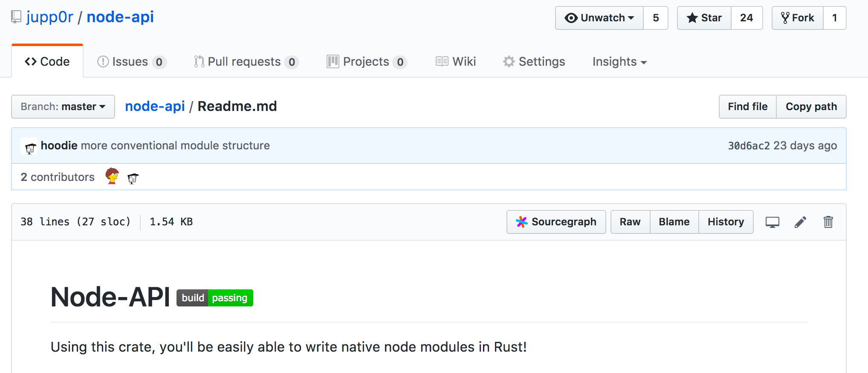This screenshot has height=373, width=868.
Task: View the 24 stargazers count
Action: [x=746, y=18]
